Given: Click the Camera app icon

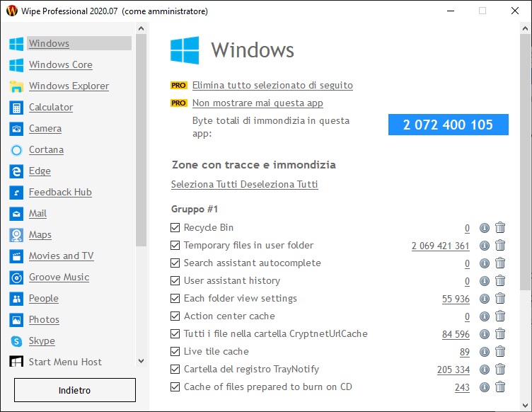Looking at the screenshot, I should [x=16, y=129].
